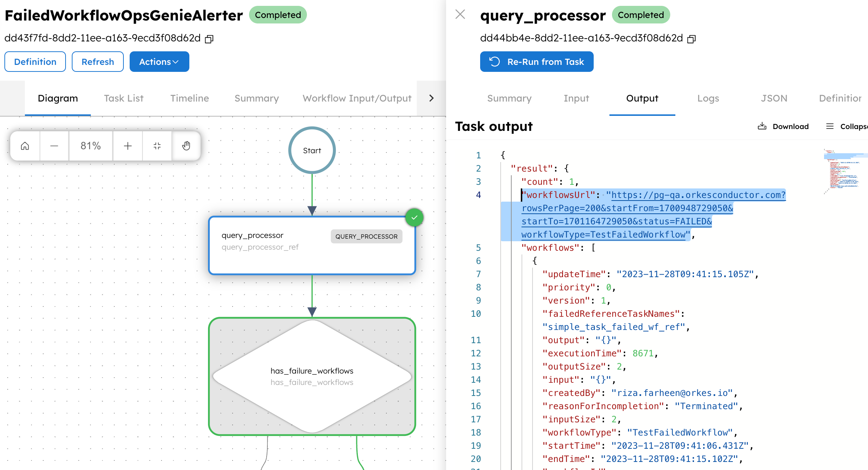
Task: Click the Re-Run from Task button
Action: tap(537, 62)
